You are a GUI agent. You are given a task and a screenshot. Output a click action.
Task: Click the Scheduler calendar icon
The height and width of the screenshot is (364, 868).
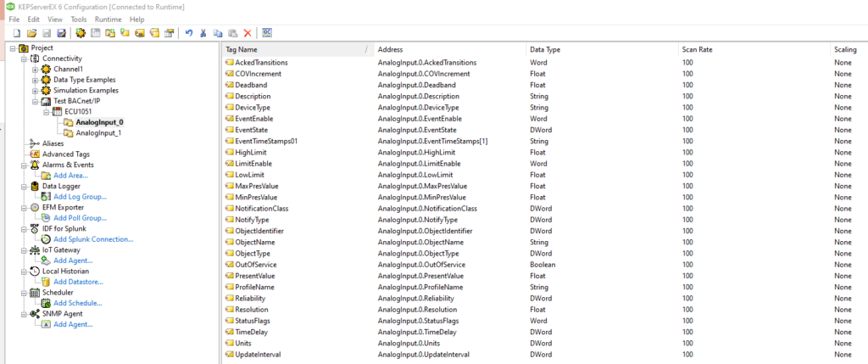click(34, 293)
